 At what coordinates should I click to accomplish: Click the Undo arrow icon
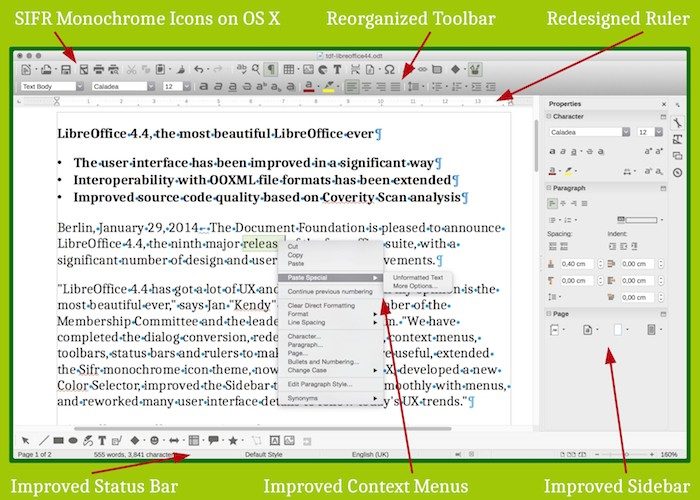(x=199, y=70)
